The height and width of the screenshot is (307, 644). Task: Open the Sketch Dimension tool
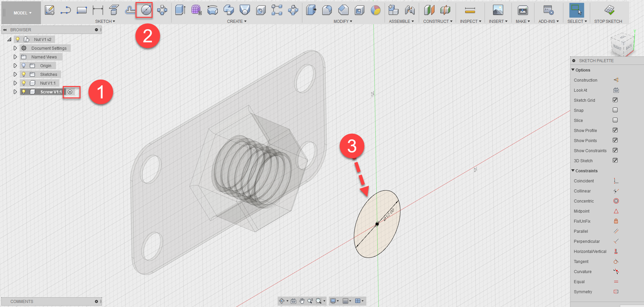(x=98, y=10)
